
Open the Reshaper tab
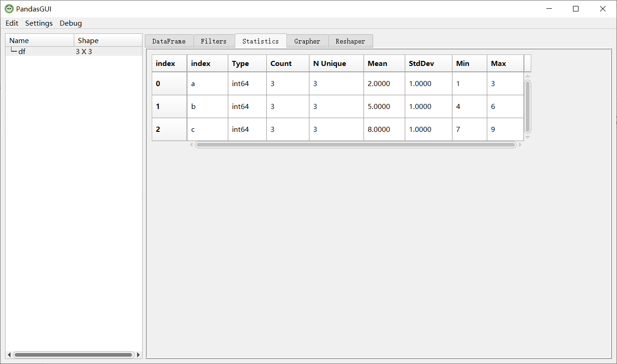point(350,41)
